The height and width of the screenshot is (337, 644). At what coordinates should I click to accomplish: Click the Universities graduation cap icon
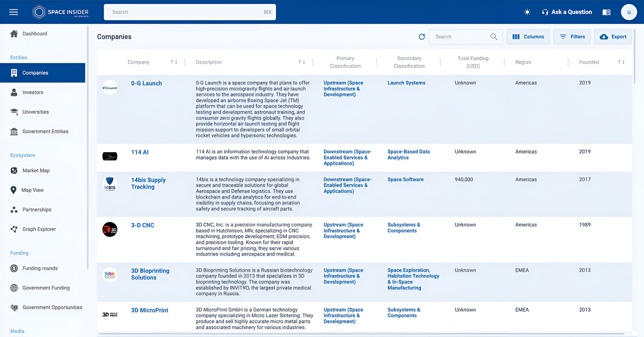(14, 112)
